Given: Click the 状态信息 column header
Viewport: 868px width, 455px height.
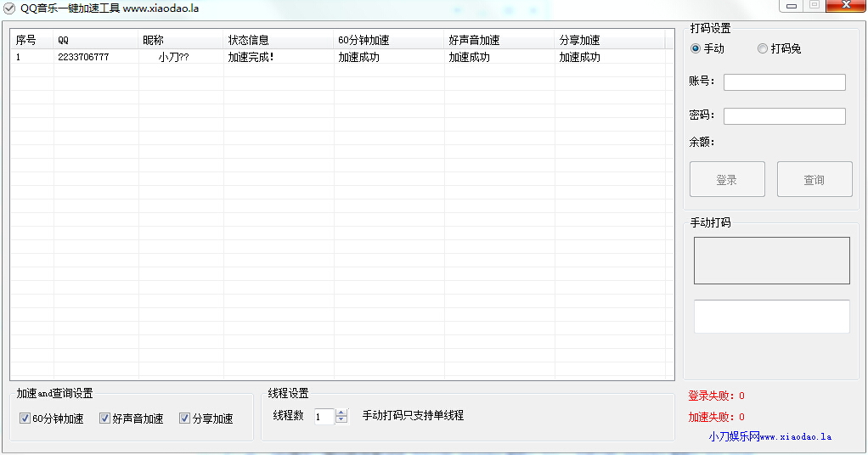Looking at the screenshot, I should coord(279,40).
